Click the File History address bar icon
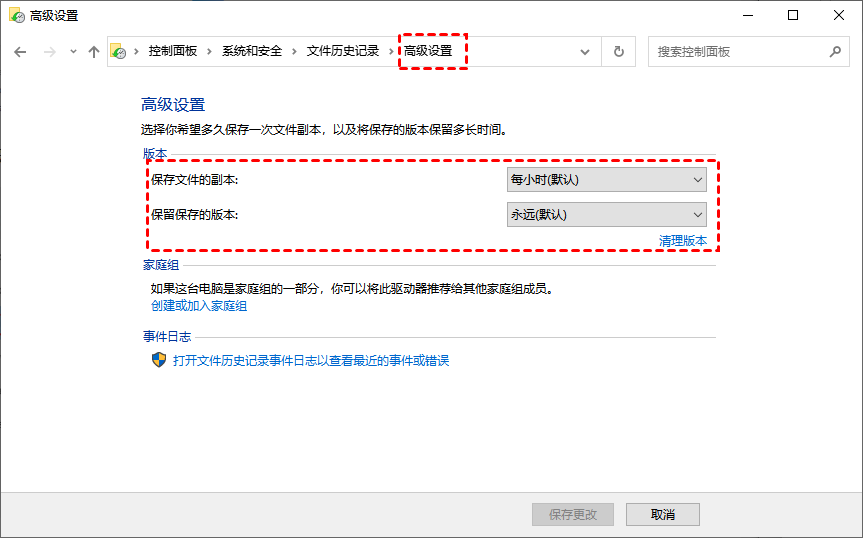This screenshot has height=538, width=863. click(x=118, y=51)
